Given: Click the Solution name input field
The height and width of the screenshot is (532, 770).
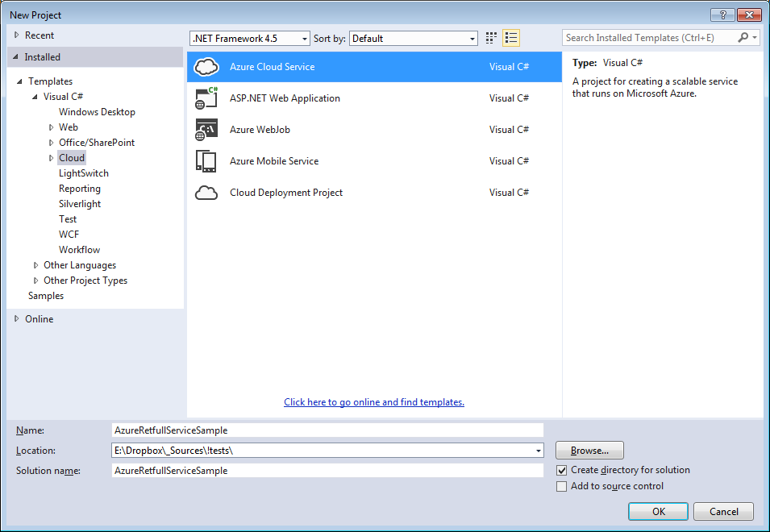Looking at the screenshot, I should tap(327, 471).
